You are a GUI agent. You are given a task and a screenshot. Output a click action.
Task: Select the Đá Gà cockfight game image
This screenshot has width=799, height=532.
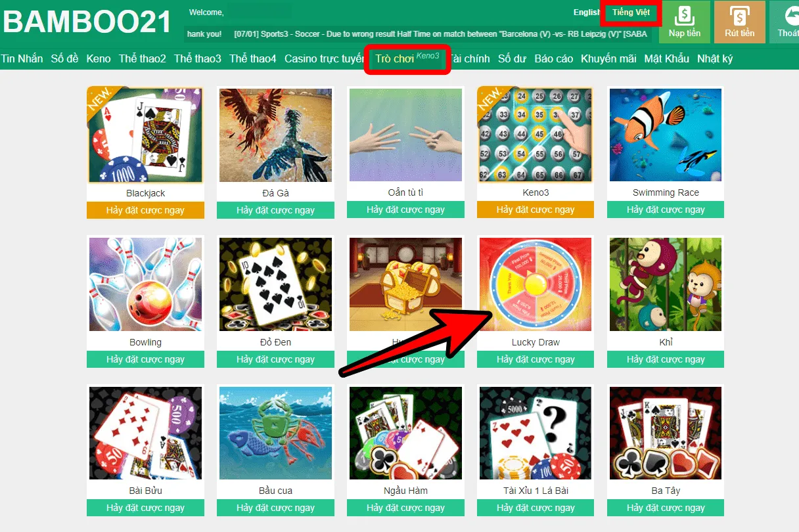275,135
